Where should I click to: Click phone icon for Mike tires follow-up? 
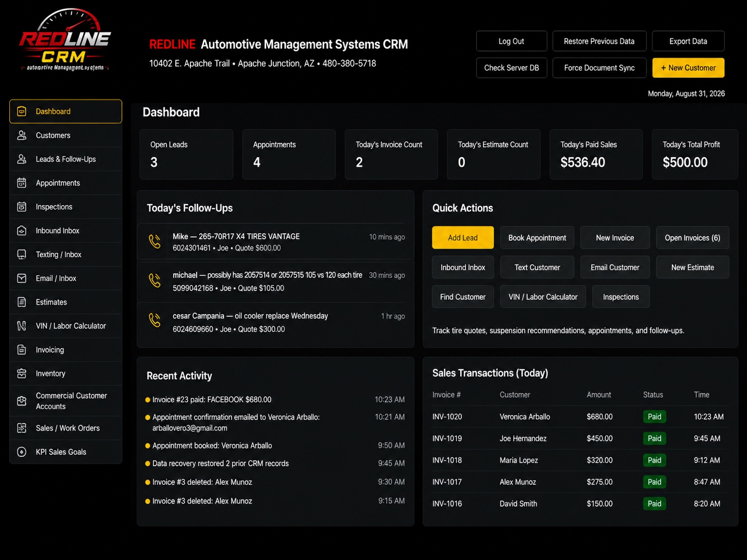155,241
